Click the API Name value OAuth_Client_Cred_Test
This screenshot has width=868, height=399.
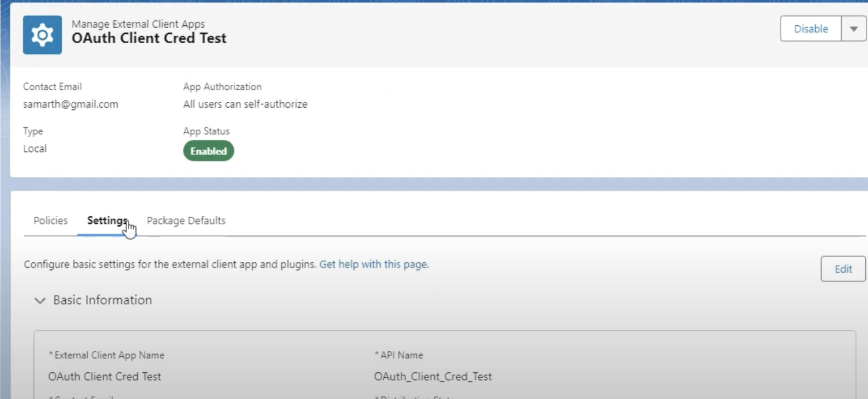tap(432, 376)
